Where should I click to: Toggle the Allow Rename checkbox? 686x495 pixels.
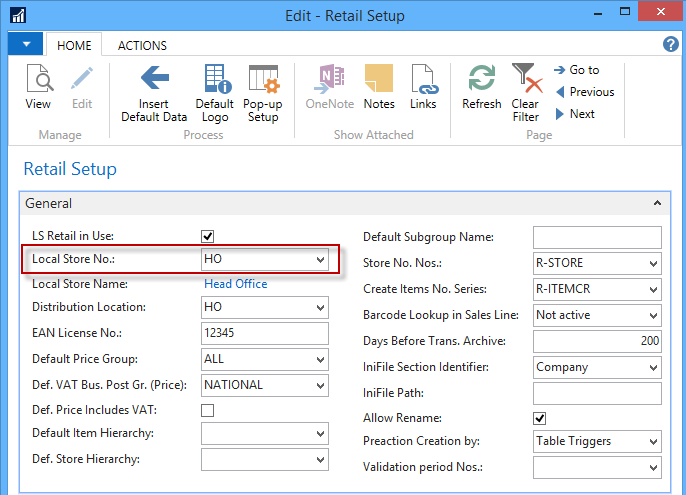(540, 417)
